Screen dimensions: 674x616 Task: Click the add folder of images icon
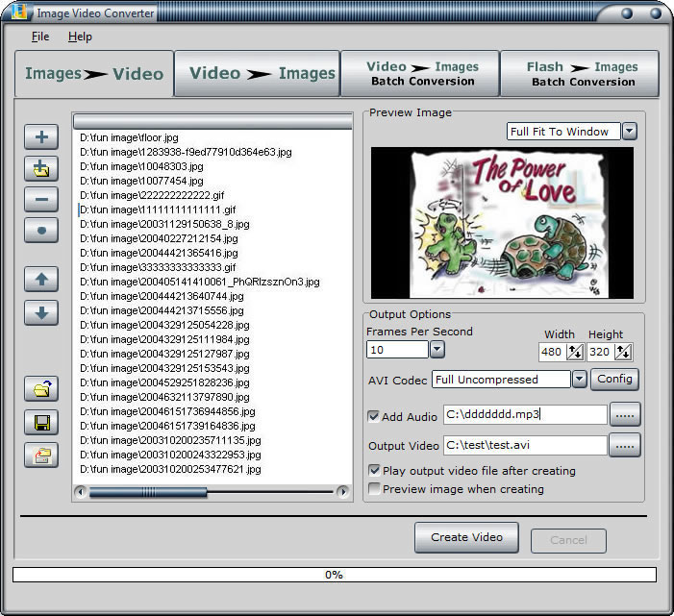[x=41, y=168]
